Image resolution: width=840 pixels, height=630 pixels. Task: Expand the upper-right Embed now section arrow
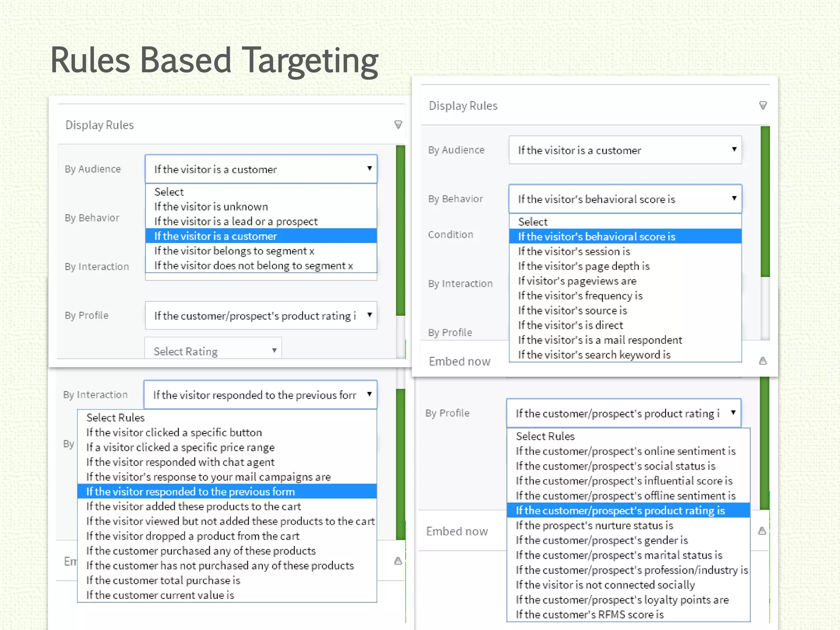(762, 361)
